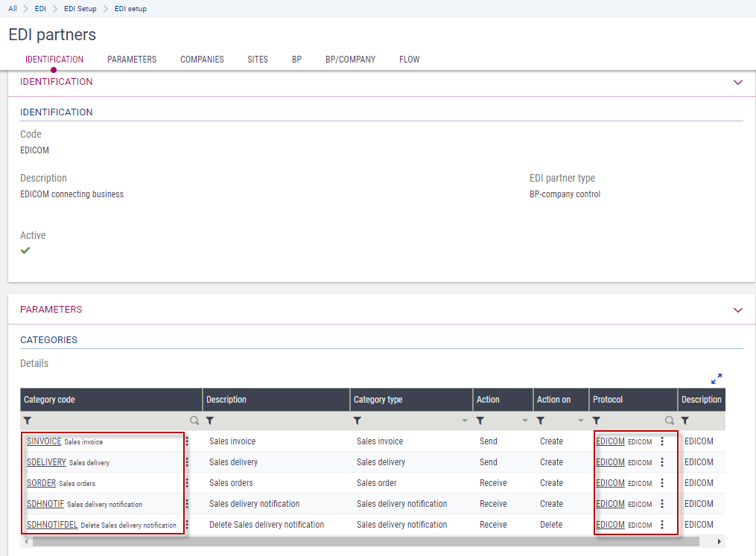The image size is (756, 556).
Task: Open actions menu for SINVOICE row
Action: click(187, 441)
